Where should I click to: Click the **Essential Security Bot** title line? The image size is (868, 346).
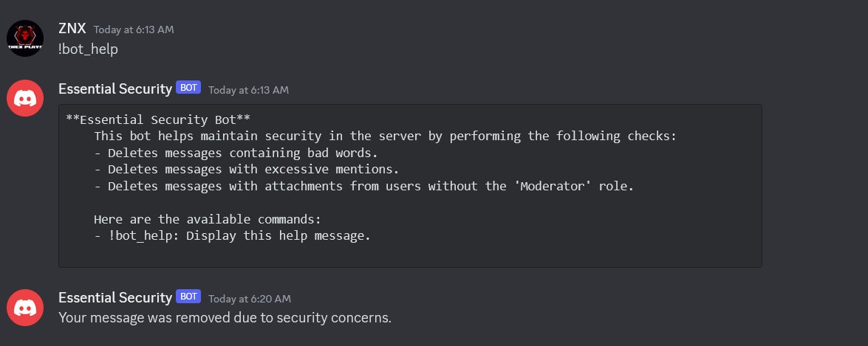click(x=158, y=120)
